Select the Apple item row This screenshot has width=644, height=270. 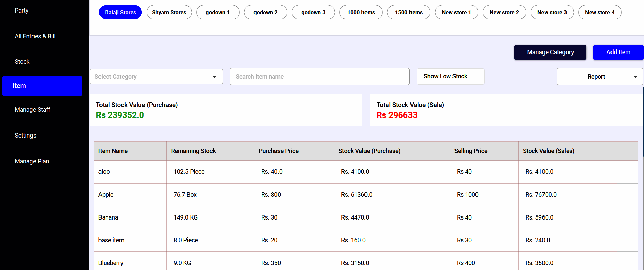click(106, 195)
